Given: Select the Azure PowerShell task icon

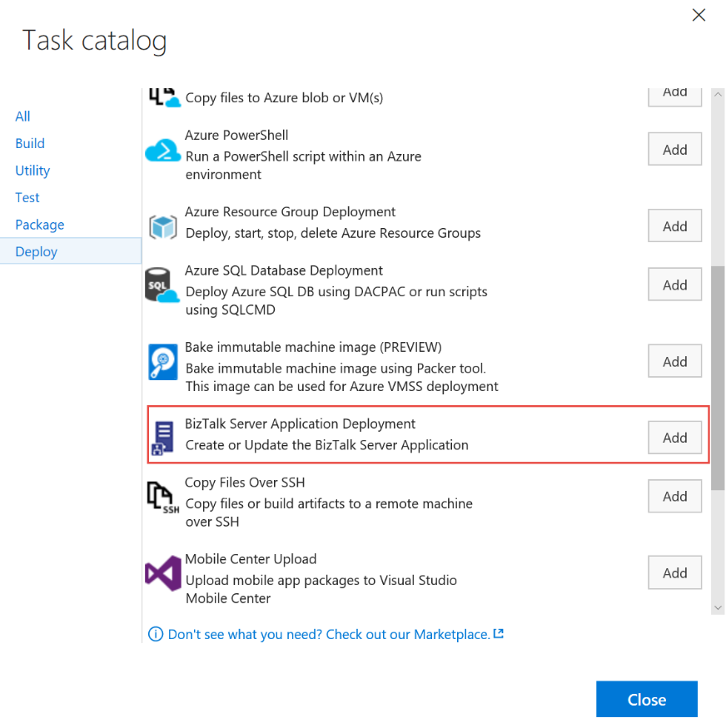Looking at the screenshot, I should point(162,151).
